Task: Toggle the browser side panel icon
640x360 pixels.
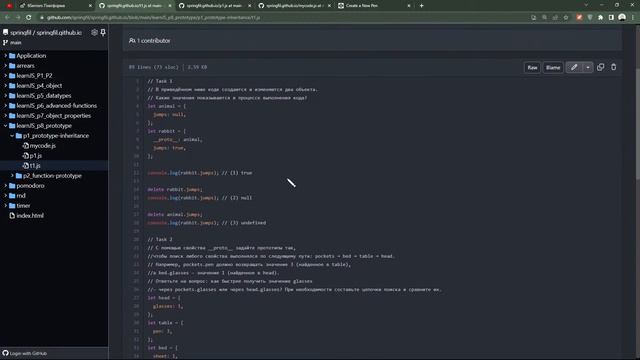Action: click(611, 18)
